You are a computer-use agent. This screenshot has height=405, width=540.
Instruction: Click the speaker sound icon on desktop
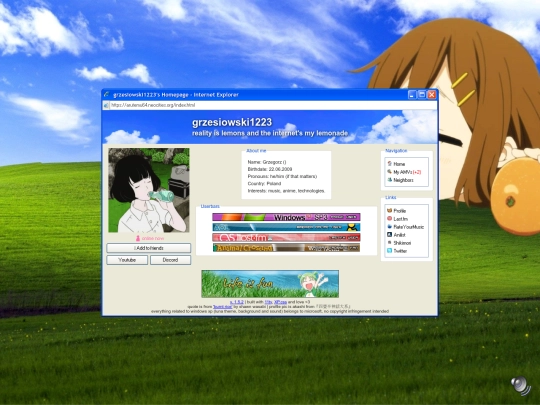[520, 386]
